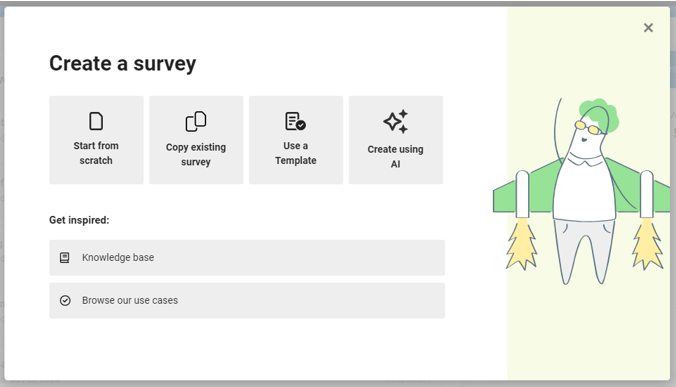This screenshot has width=676, height=387.
Task: Click the check circle icon beside Browse our use cases
Action: 65,300
